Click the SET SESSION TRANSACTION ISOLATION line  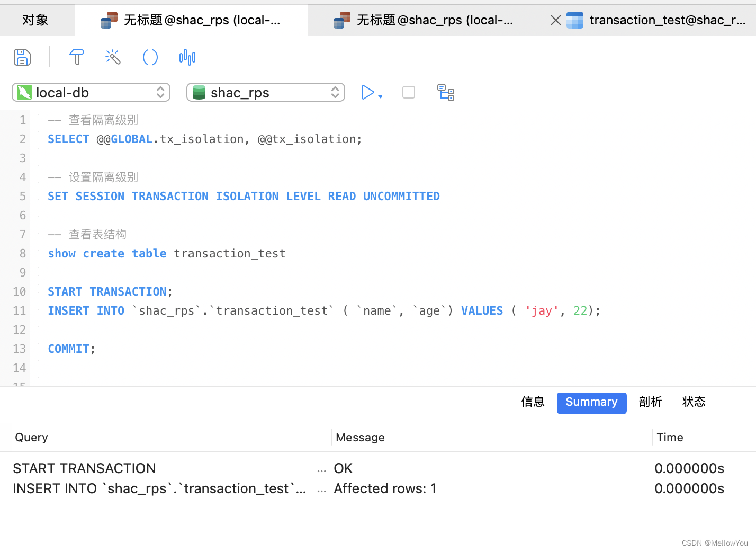(x=244, y=197)
